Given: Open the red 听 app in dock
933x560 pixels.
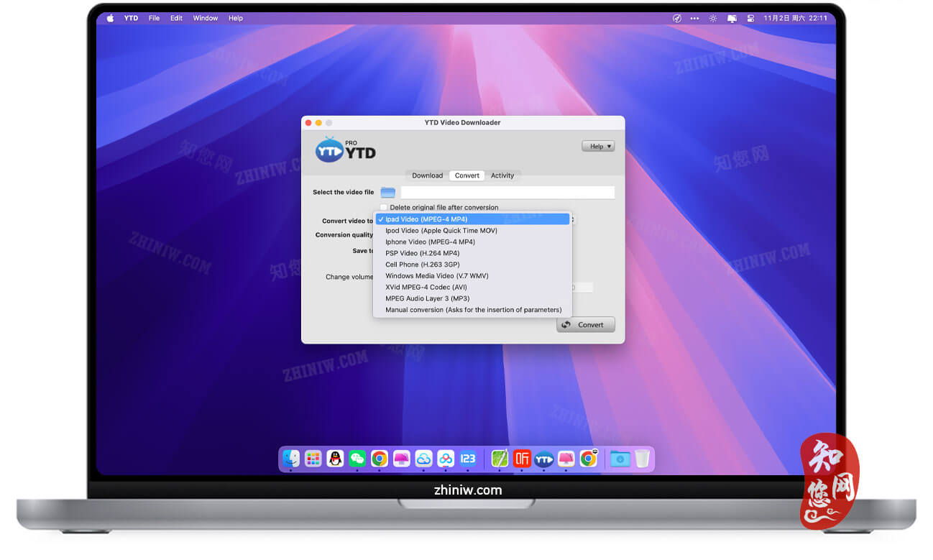Looking at the screenshot, I should [x=522, y=459].
